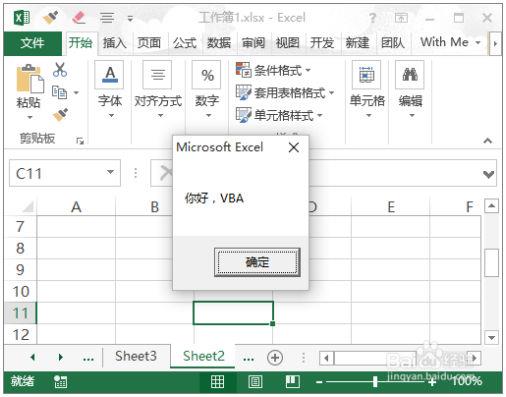Click the selected cell C11
The width and height of the screenshot is (506, 397).
click(233, 313)
